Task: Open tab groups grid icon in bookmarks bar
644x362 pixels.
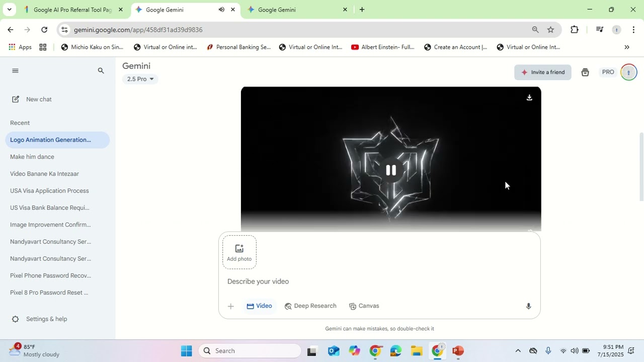Action: coord(43,47)
